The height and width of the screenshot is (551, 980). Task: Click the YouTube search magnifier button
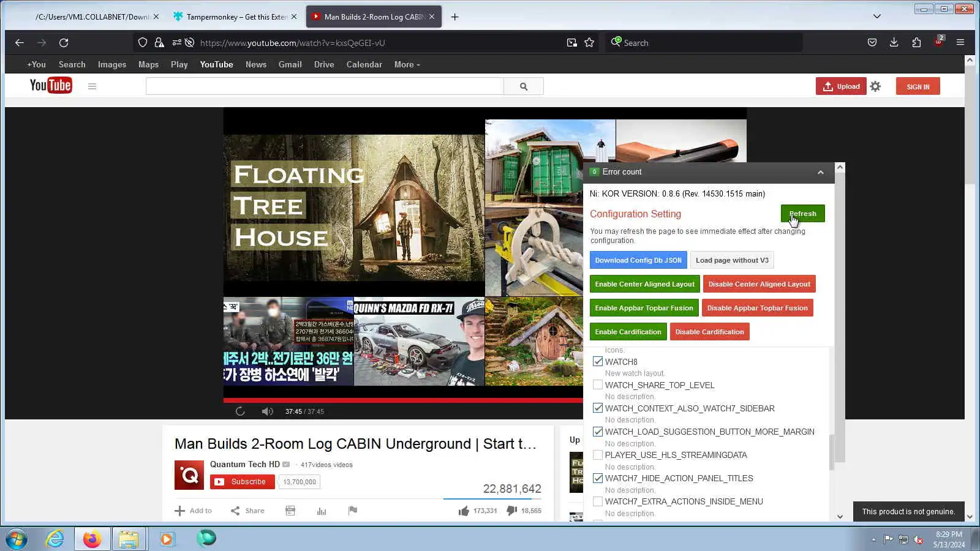point(524,86)
